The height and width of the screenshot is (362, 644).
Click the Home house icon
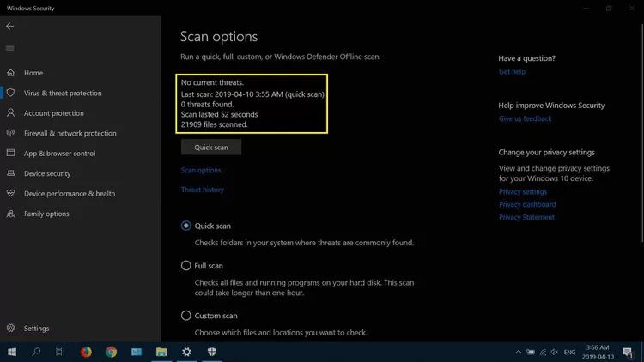point(10,73)
